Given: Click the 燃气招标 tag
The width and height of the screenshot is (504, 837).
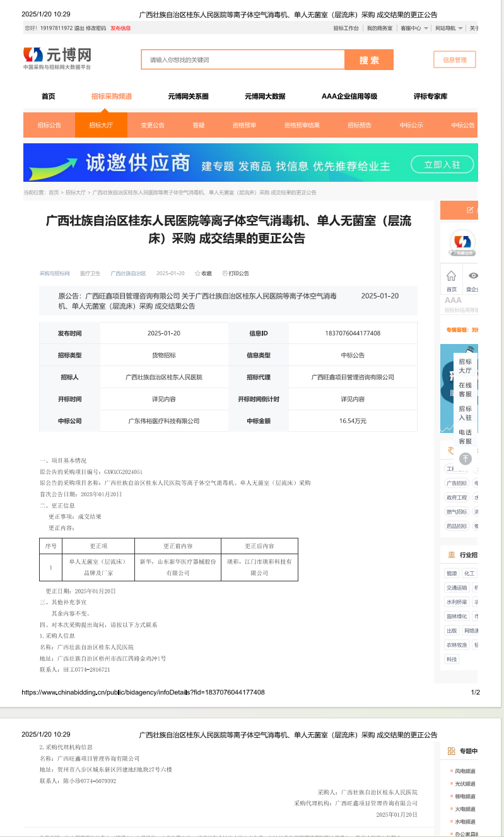Looking at the screenshot, I should 457,512.
